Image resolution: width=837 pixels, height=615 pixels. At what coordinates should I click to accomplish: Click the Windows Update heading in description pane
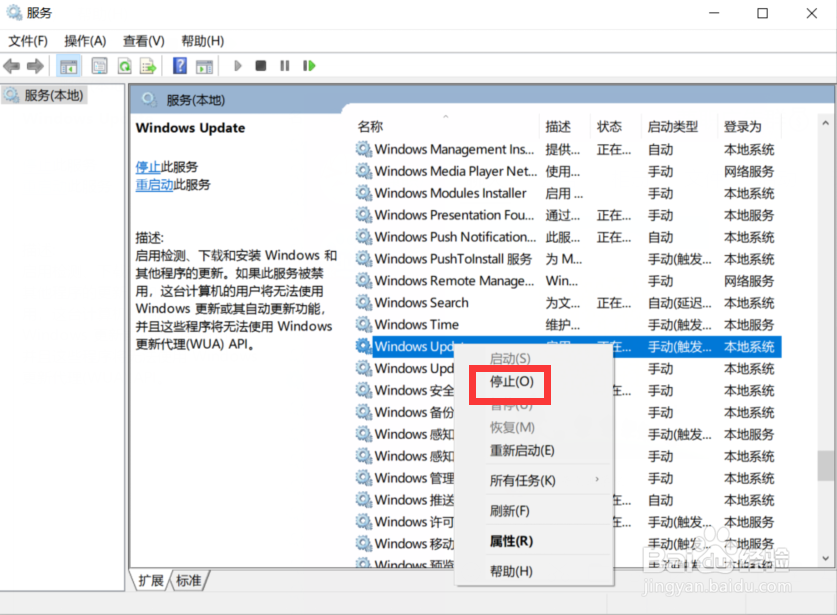click(x=190, y=128)
